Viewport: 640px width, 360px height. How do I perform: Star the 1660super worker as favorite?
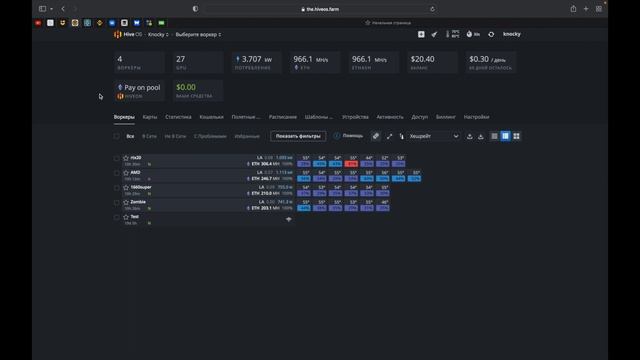pyautogui.click(x=126, y=187)
